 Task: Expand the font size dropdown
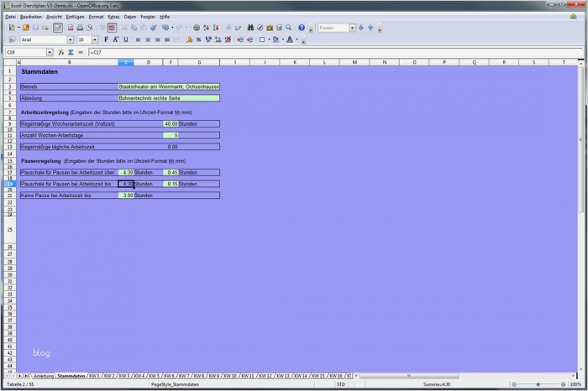[x=94, y=39]
